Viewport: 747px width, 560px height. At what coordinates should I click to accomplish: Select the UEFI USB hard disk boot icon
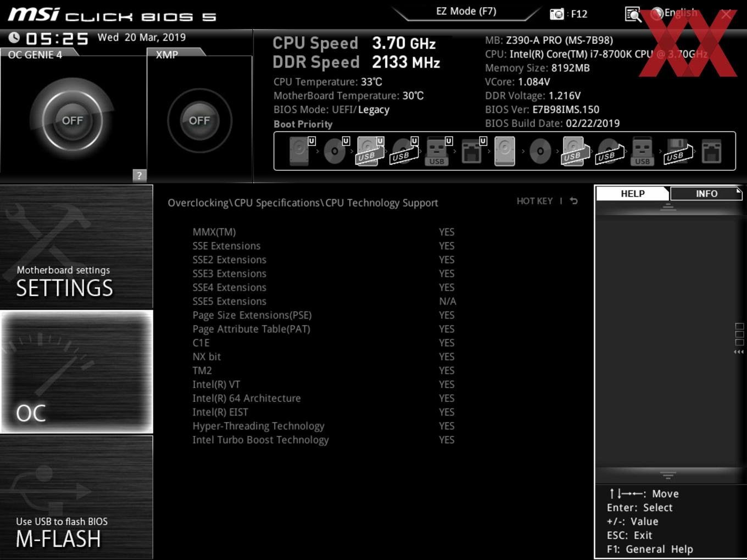pos(370,150)
